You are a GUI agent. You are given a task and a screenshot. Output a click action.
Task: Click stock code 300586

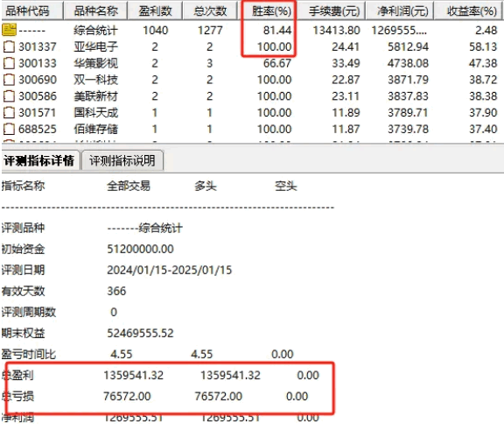coord(38,96)
